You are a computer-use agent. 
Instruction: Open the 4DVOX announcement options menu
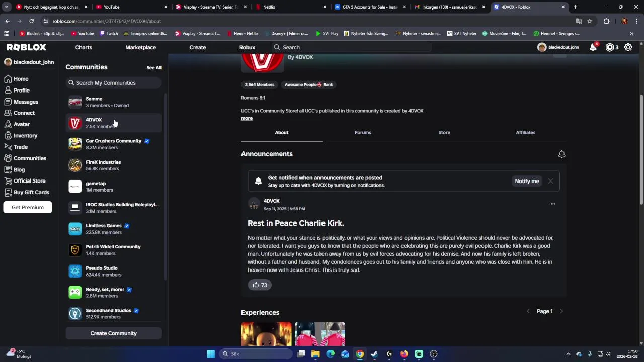coord(553,204)
